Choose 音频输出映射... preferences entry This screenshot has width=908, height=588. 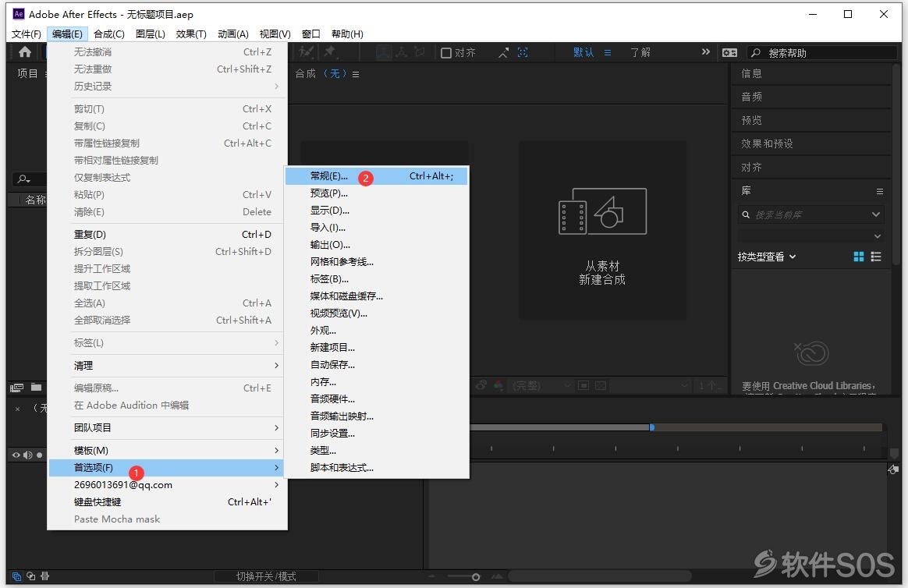pos(377,416)
